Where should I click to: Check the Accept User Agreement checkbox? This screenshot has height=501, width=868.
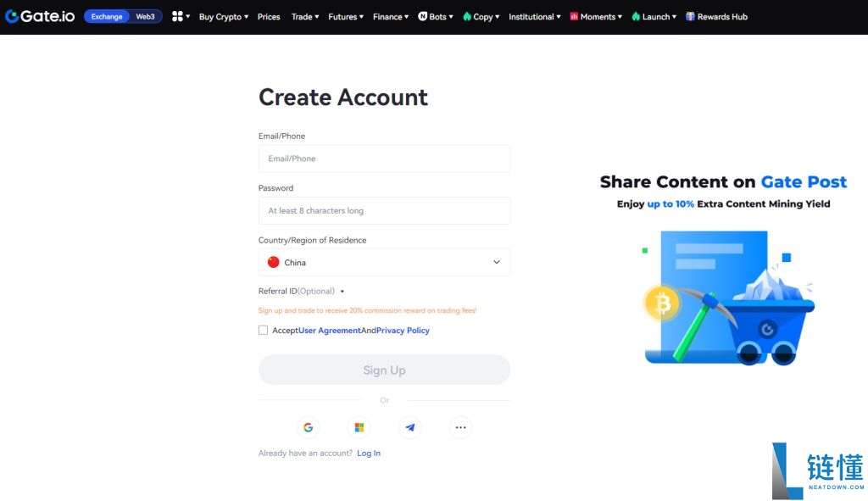263,330
